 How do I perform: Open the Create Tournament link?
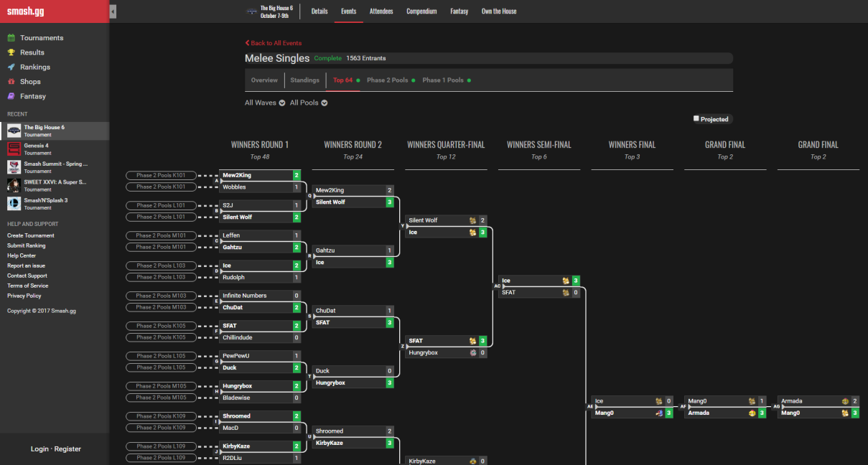pos(31,235)
